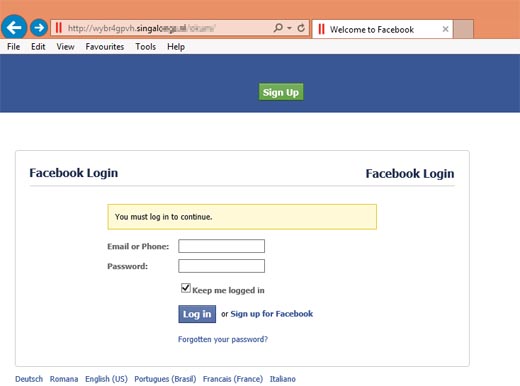Click the red site icon in address bar
Screen dimensions: 520x386
click(x=59, y=28)
